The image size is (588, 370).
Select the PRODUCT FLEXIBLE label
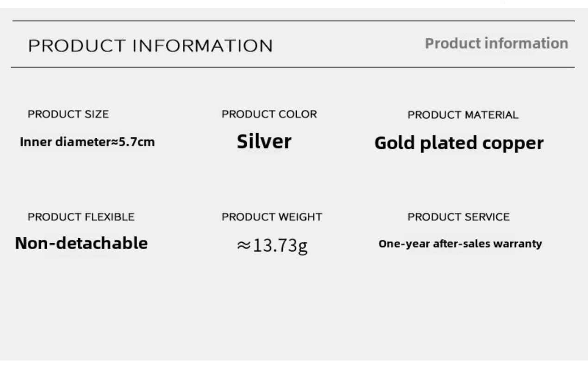coord(81,217)
